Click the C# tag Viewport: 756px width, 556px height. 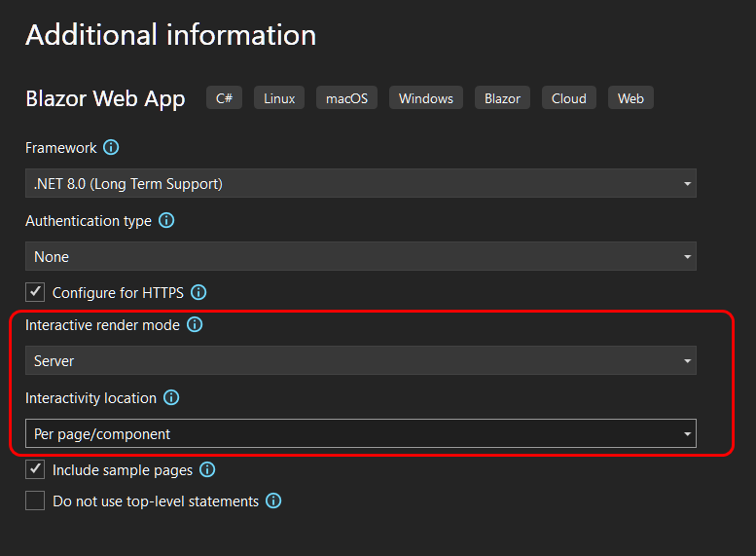224,98
